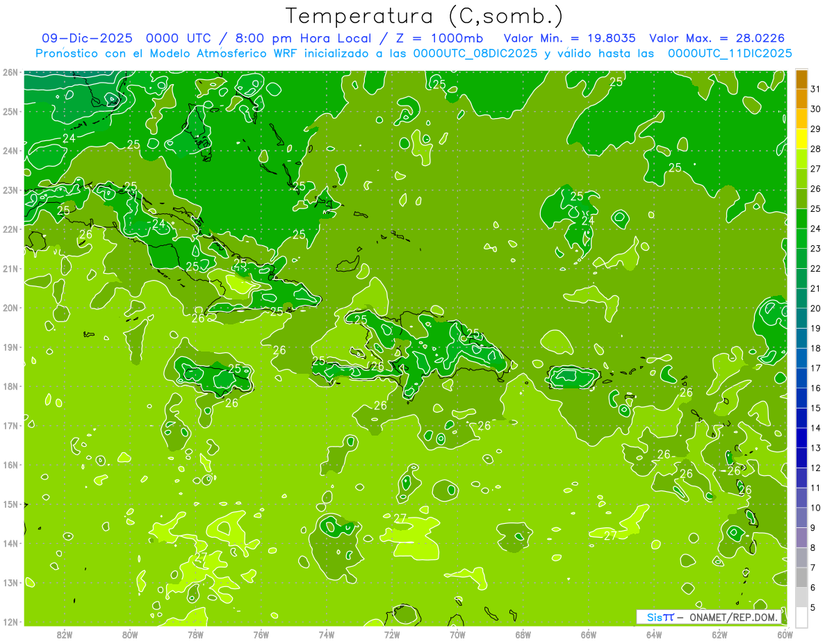Click the 'Valor Max. = 28.0226' value
This screenshot has height=644, width=834.
[x=717, y=38]
